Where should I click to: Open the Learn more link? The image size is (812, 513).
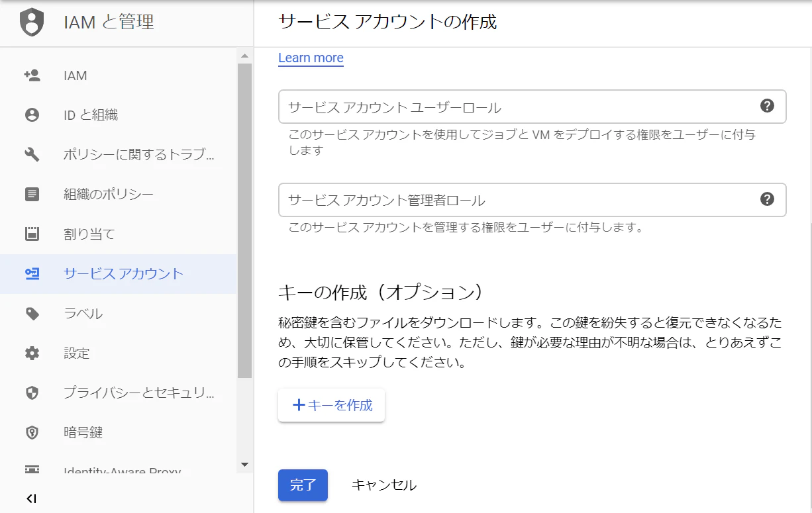311,58
